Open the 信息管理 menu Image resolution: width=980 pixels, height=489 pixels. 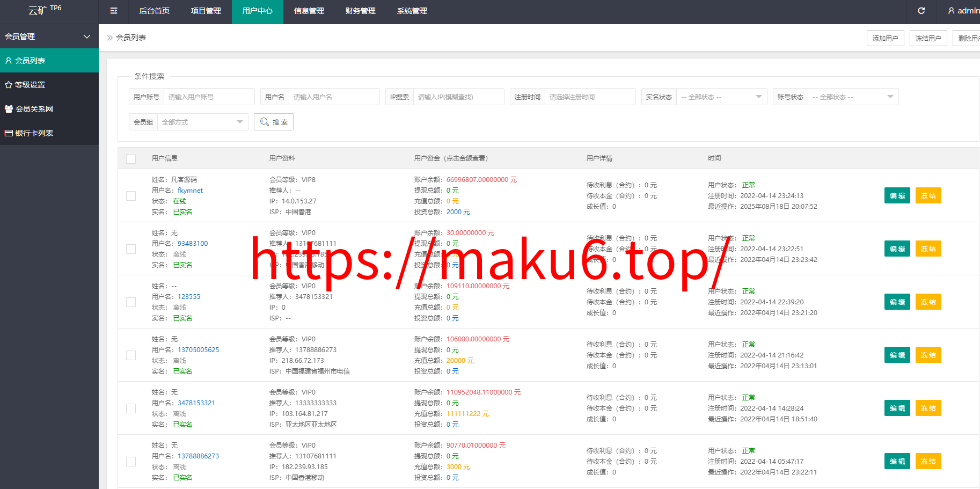(309, 11)
